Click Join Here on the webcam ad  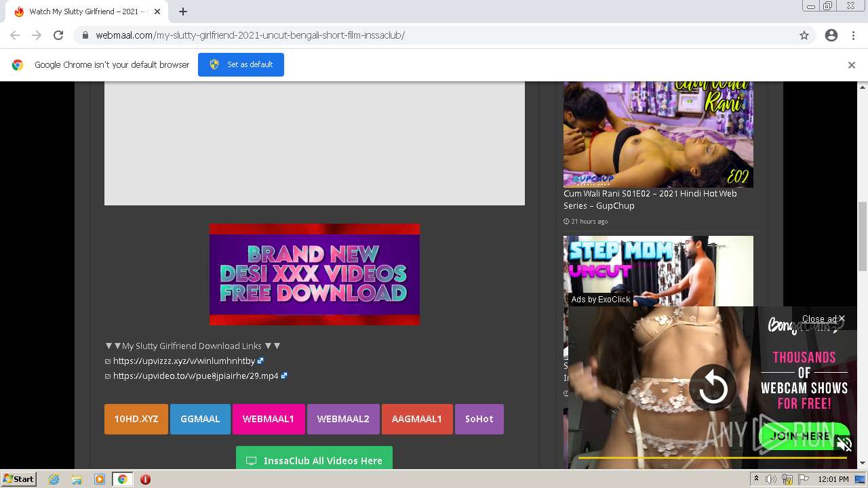(x=804, y=435)
